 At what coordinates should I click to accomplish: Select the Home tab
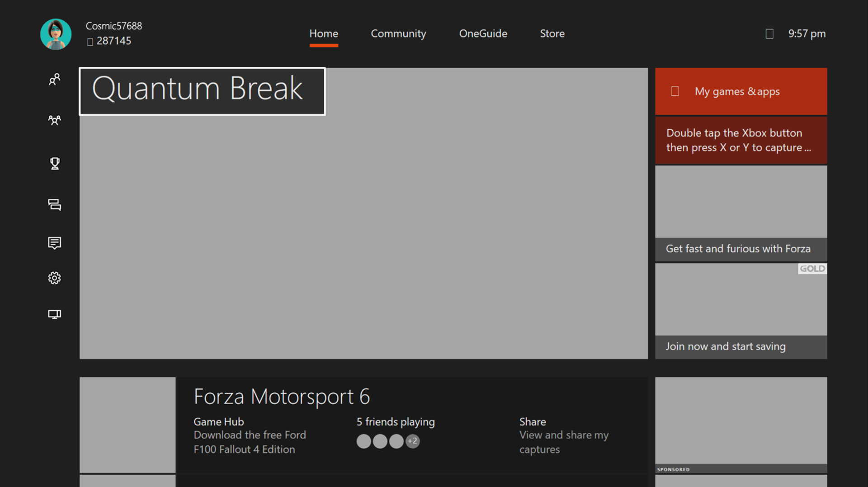point(324,34)
